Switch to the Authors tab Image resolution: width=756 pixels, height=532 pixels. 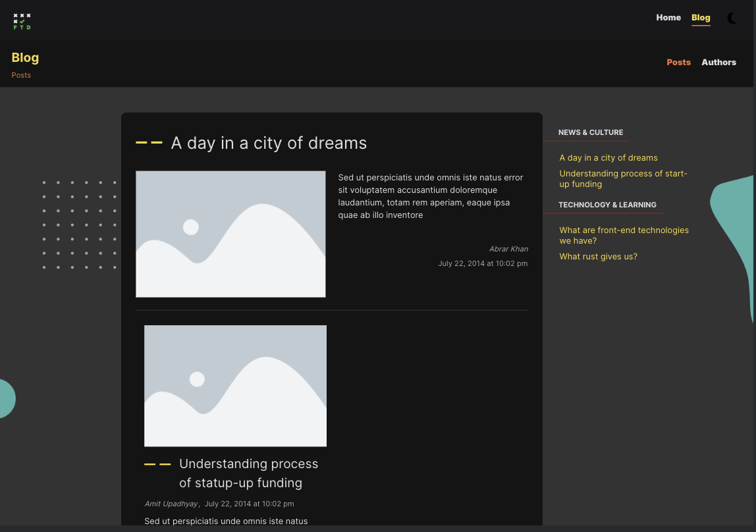[x=718, y=62]
